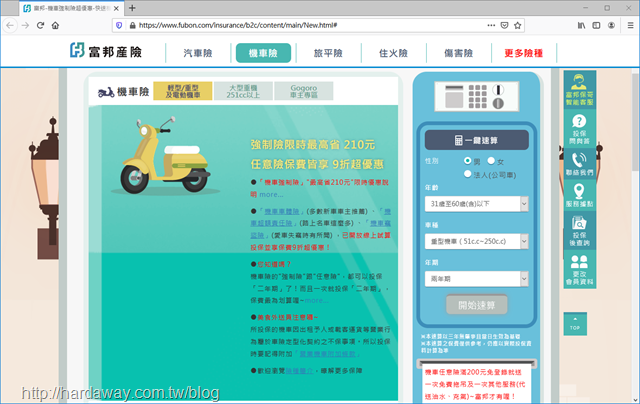Open the 營業機車附加條款 link

pos(328,354)
